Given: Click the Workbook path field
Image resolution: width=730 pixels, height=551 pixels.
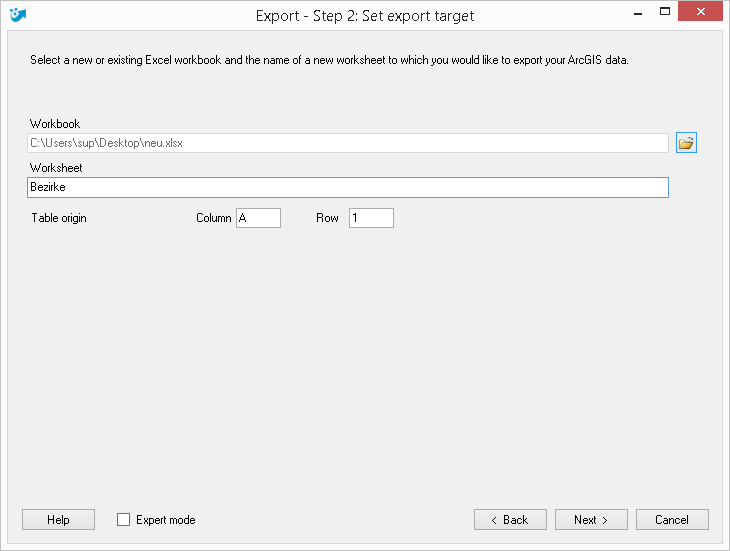Looking at the screenshot, I should (x=348, y=143).
